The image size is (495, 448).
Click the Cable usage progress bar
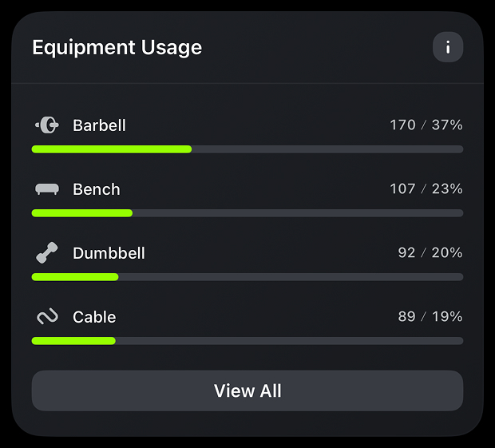click(247, 341)
